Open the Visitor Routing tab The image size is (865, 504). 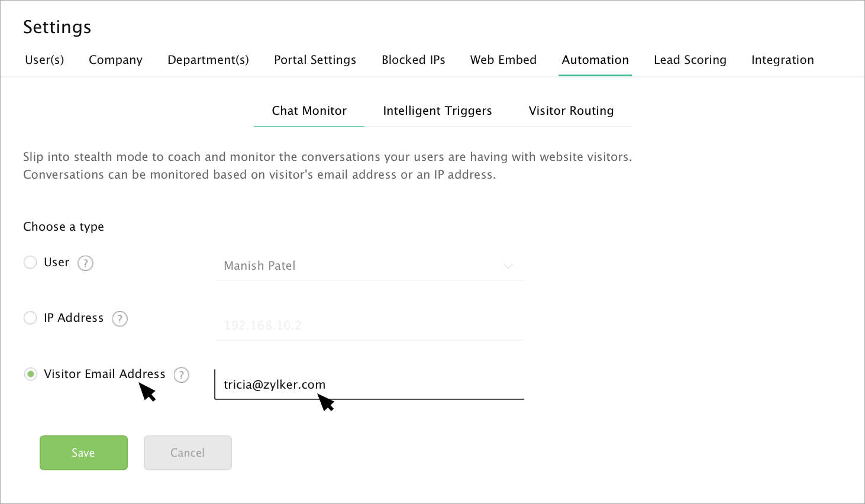pyautogui.click(x=571, y=111)
